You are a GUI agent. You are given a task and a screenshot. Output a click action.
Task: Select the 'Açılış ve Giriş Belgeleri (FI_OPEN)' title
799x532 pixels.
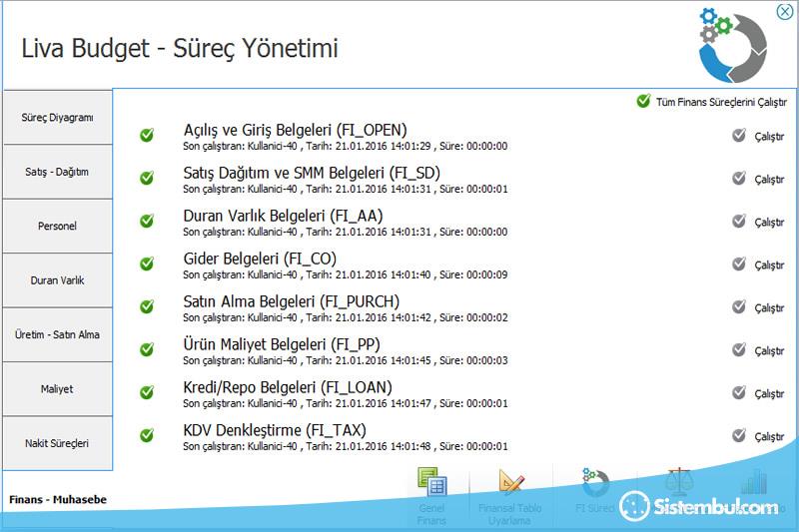[295, 130]
